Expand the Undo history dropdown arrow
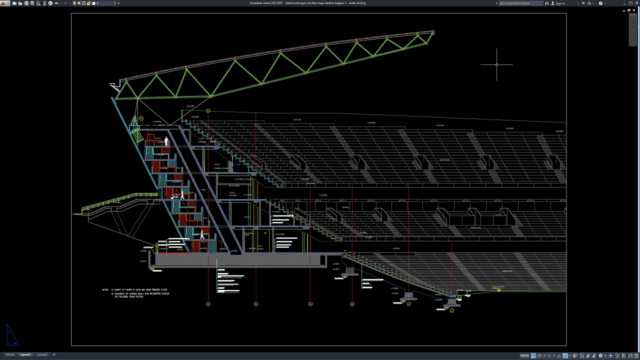This screenshot has height=360, width=640. click(x=60, y=3)
